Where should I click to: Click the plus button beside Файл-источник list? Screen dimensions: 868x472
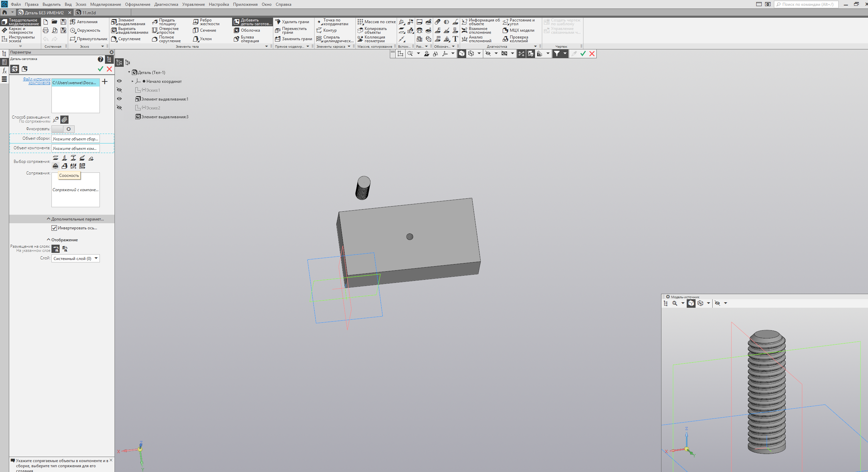[x=105, y=82]
